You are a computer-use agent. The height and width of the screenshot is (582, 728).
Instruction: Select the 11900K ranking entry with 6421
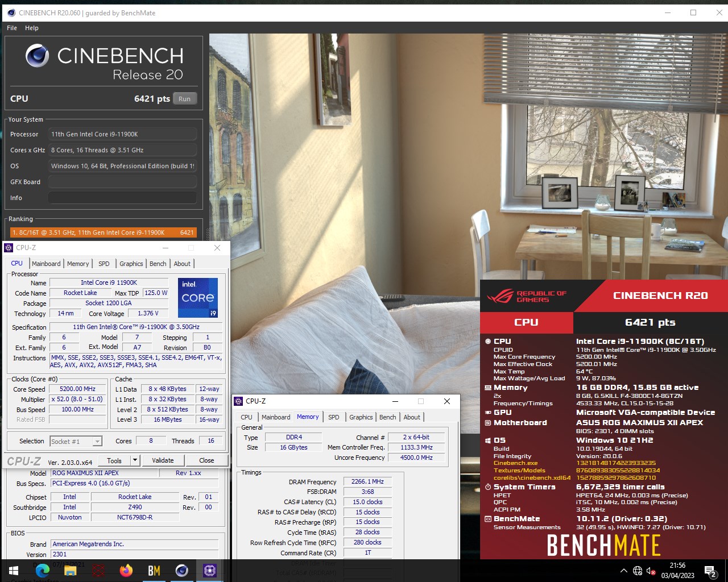tap(103, 232)
